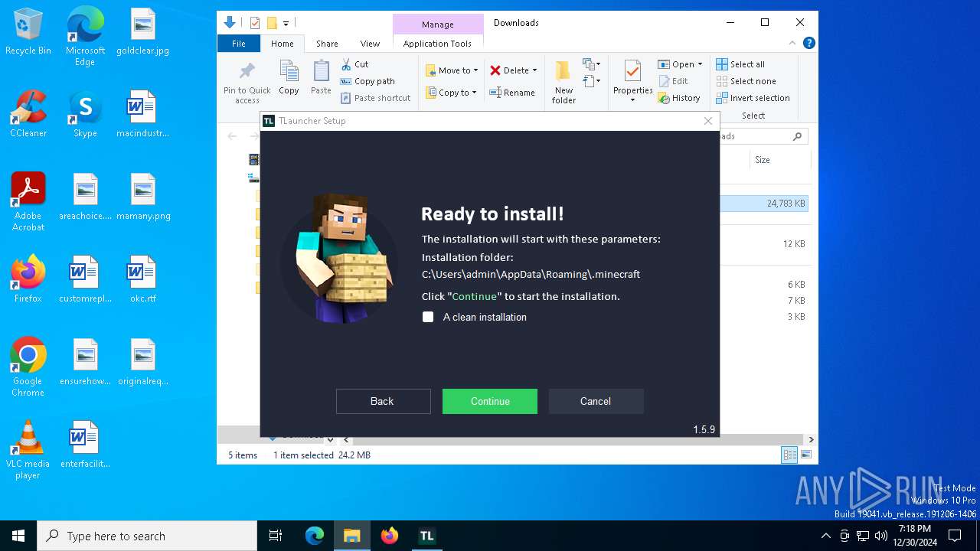Click the Back arrow in Explorer
This screenshot has height=551, width=980.
click(x=232, y=136)
